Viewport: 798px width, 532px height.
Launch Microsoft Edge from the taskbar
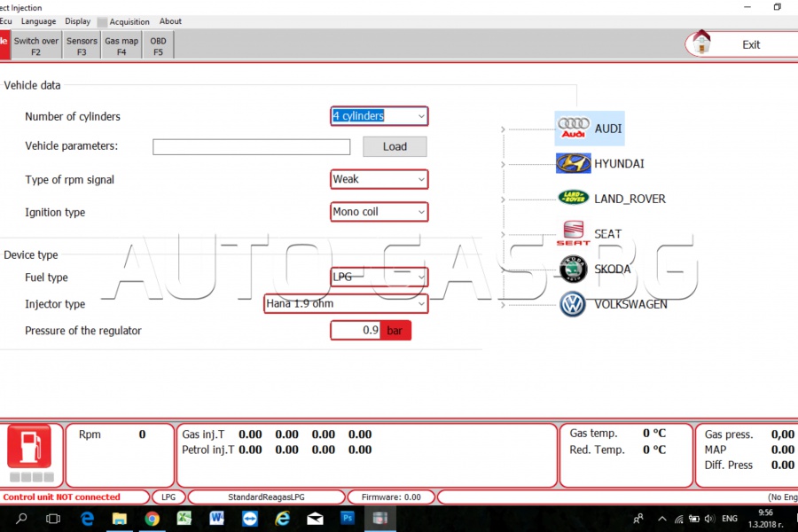tap(87, 519)
